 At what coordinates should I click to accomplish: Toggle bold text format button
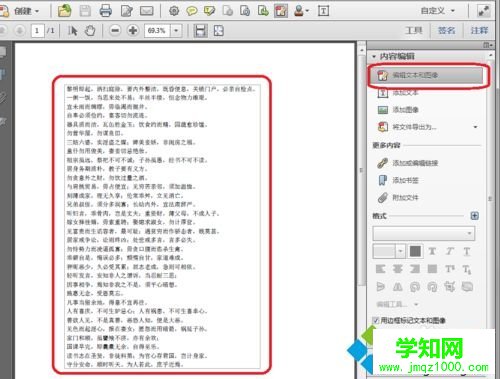coord(432,251)
